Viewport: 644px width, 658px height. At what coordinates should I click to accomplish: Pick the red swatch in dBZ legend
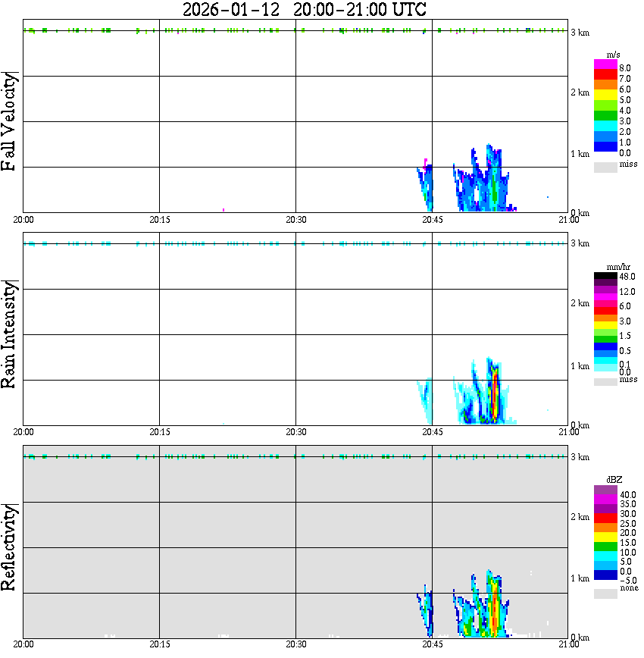pos(605,519)
